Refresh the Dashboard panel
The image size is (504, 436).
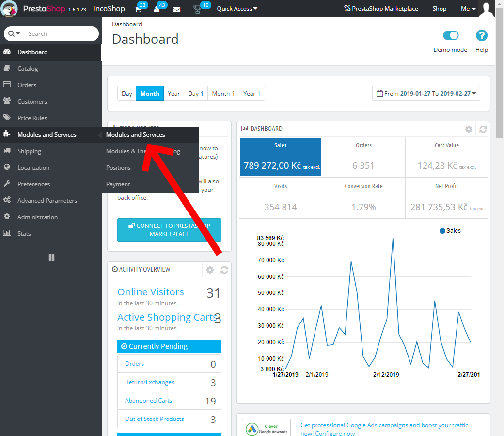coord(483,129)
